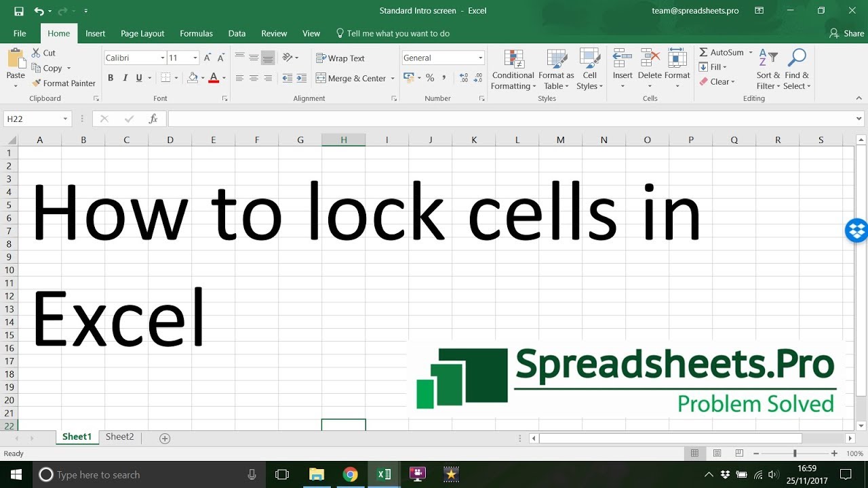868x488 pixels.
Task: Zoom in with the plus button
Action: click(835, 453)
